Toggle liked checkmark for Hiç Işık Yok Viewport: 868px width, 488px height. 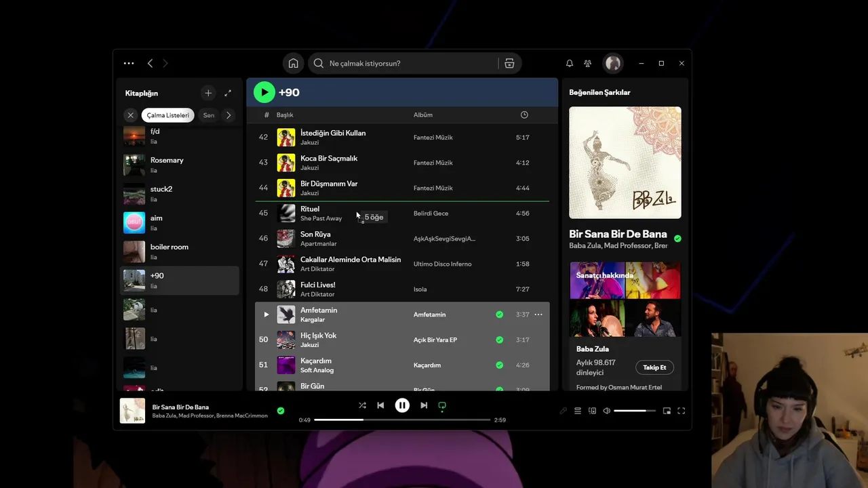pyautogui.click(x=500, y=340)
